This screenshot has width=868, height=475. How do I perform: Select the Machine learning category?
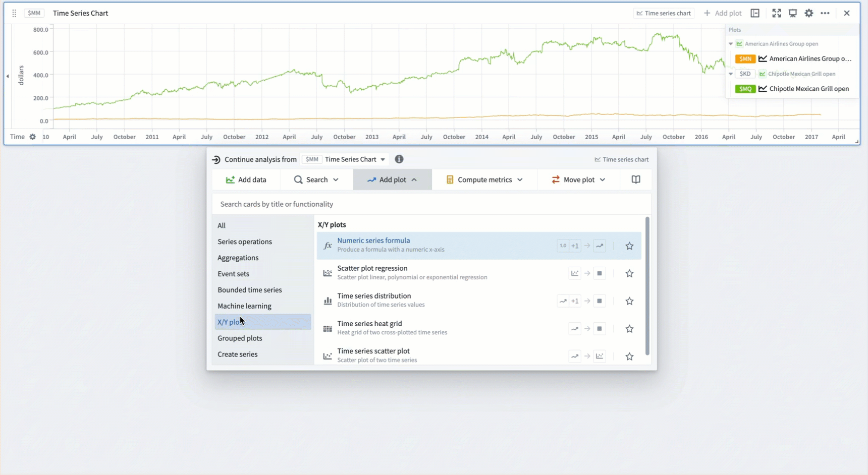(x=244, y=306)
